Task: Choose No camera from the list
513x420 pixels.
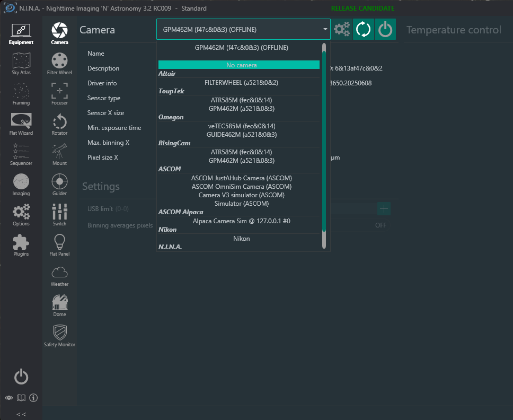Action: [239, 65]
